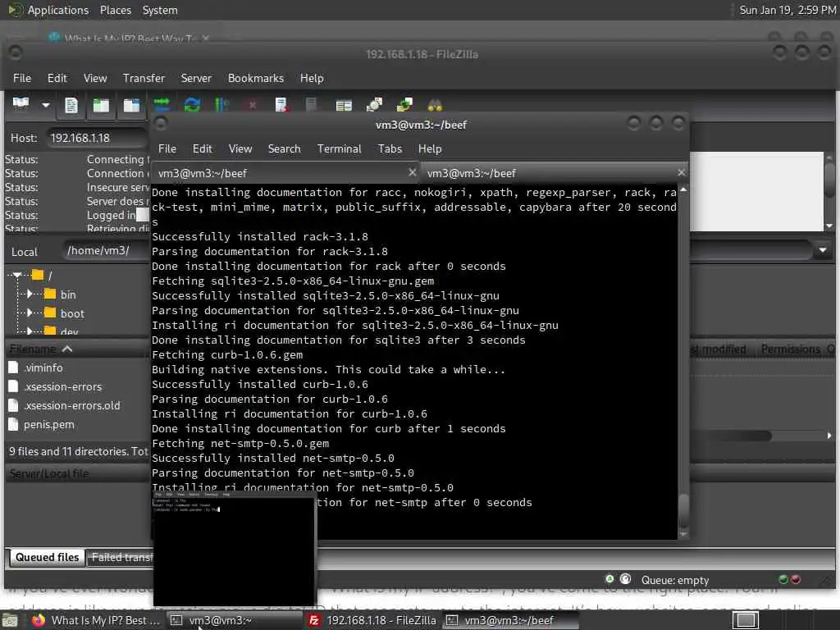Image resolution: width=840 pixels, height=630 pixels.
Task: Open FileZilla Help menu
Action: tap(311, 78)
